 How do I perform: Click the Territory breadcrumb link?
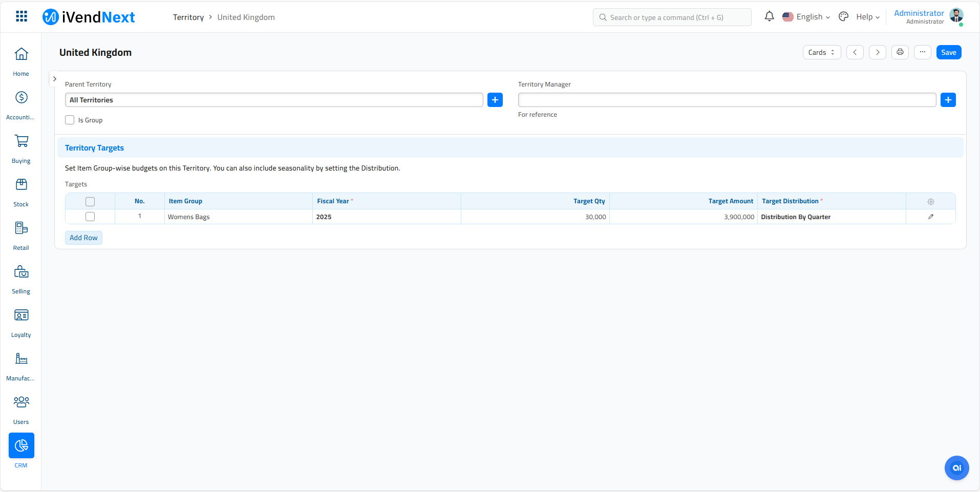click(188, 17)
